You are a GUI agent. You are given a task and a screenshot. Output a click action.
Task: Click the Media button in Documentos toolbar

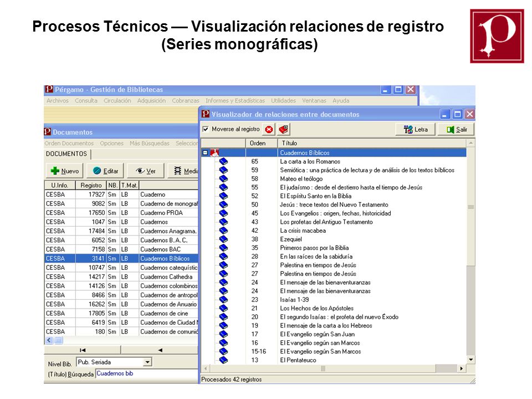pyautogui.click(x=183, y=171)
